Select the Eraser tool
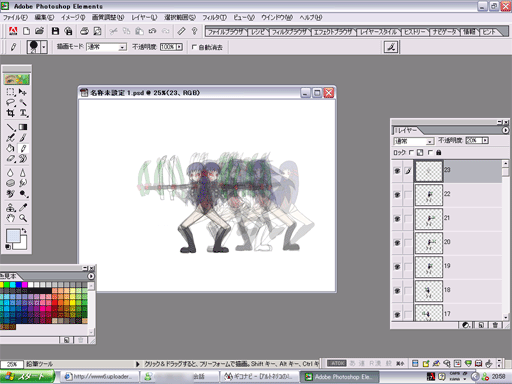 coord(10,159)
